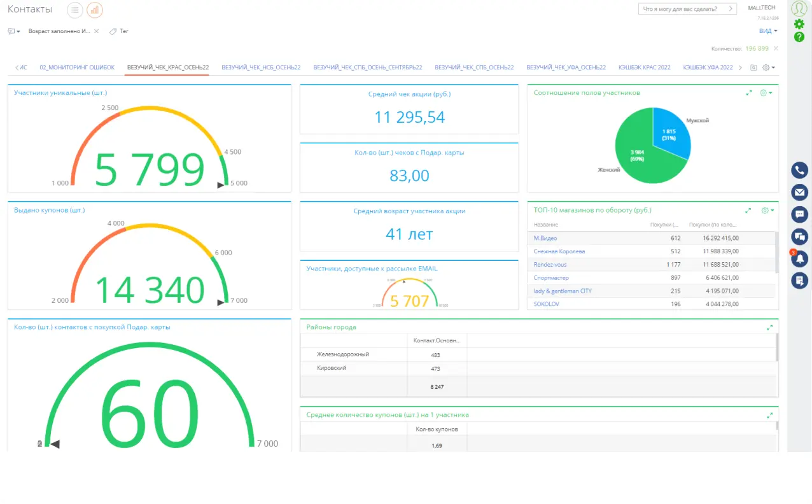Open TOP-10 магазинов widget gear dropdown
This screenshot has height=504, width=812.
767,210
